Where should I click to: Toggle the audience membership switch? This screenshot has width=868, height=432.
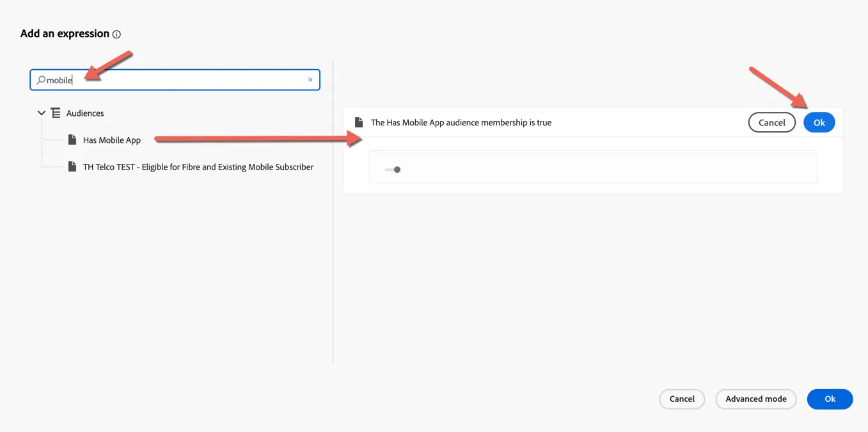(x=393, y=170)
